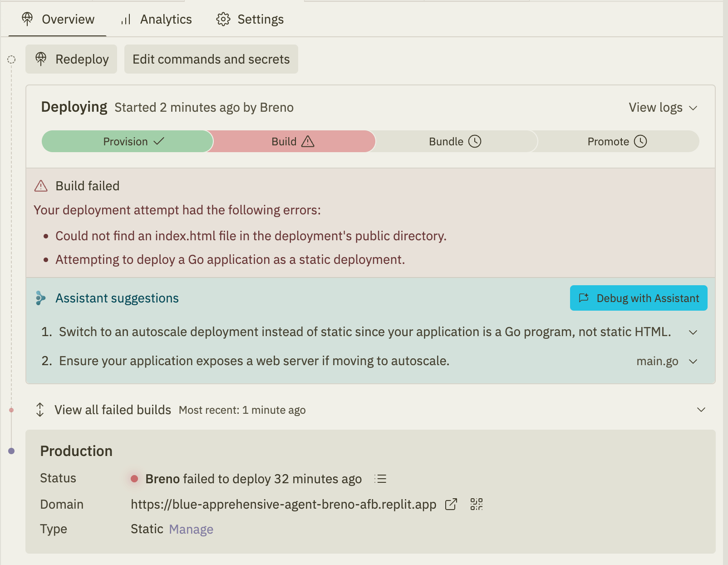Click the Production timeline purple marker
This screenshot has height=565, width=728.
(11, 451)
